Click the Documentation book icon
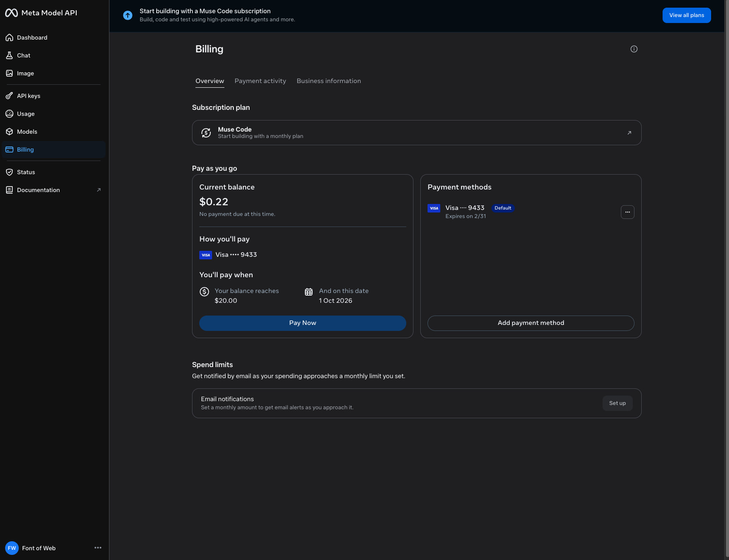729x560 pixels. click(9, 190)
